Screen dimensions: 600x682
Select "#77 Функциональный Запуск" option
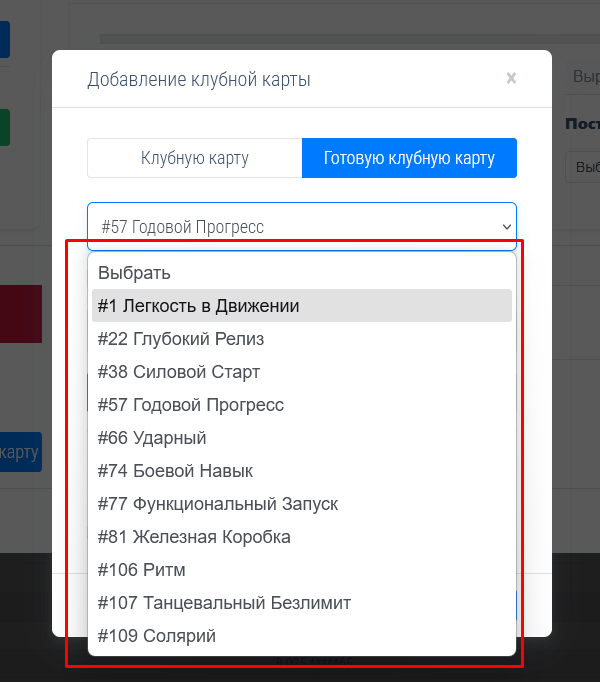pos(218,504)
